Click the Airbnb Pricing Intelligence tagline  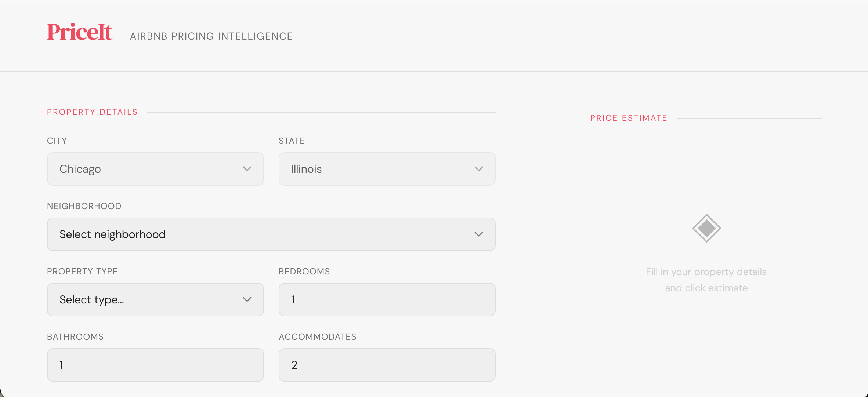pyautogui.click(x=211, y=36)
